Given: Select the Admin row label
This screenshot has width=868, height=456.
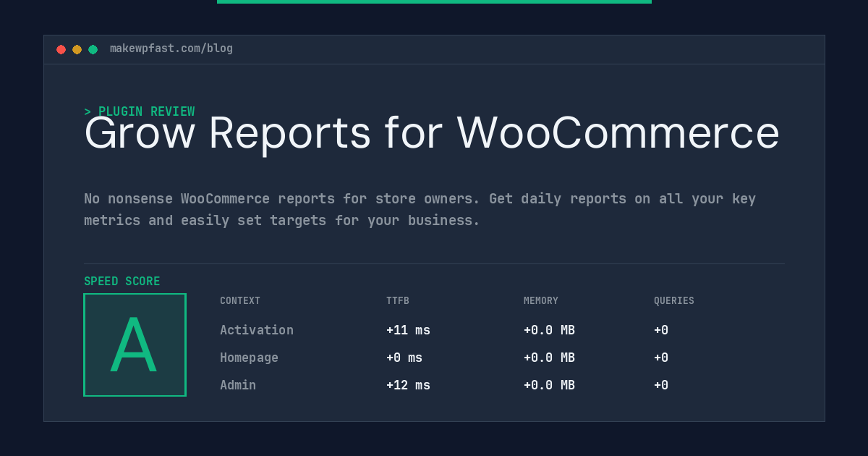Looking at the screenshot, I should tap(238, 385).
